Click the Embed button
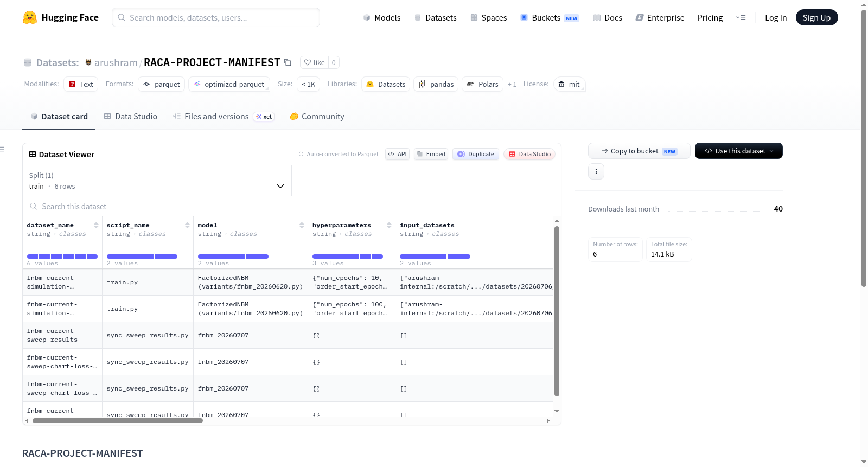868x467 pixels. pyautogui.click(x=431, y=154)
